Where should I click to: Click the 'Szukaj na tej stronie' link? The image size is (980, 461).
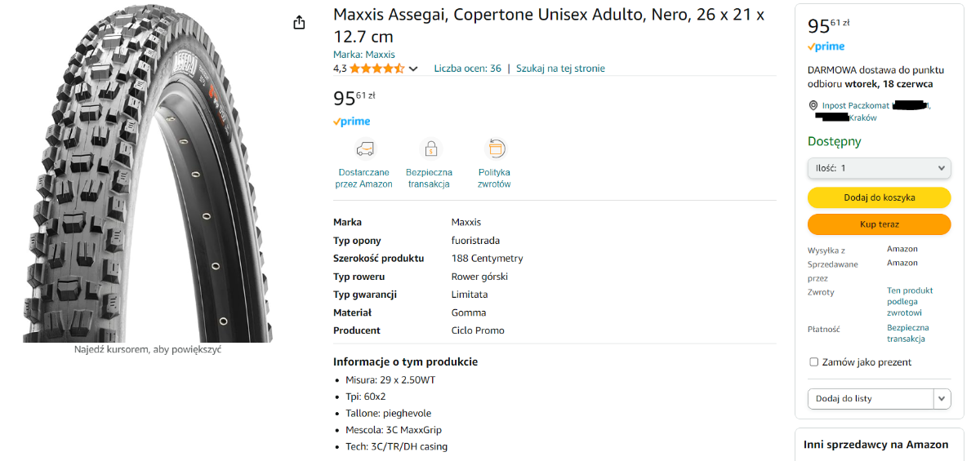(560, 69)
